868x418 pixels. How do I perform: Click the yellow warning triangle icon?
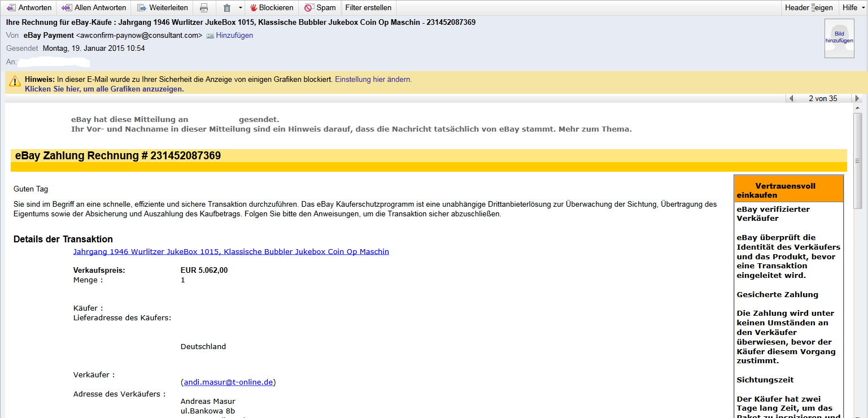15,82
